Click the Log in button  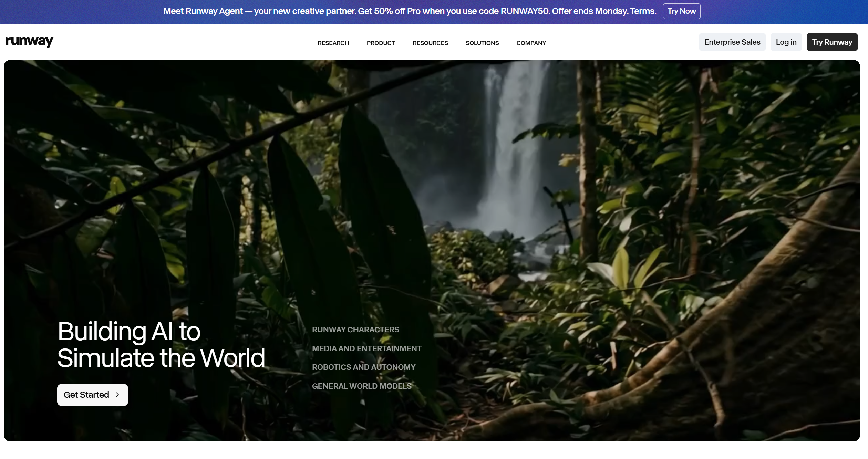(x=786, y=42)
